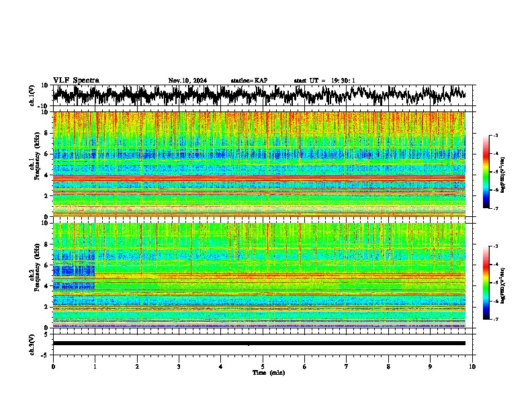Click the red 4 kHz band in ch.1 spectrogram
The image size is (532, 411).
point(259,177)
